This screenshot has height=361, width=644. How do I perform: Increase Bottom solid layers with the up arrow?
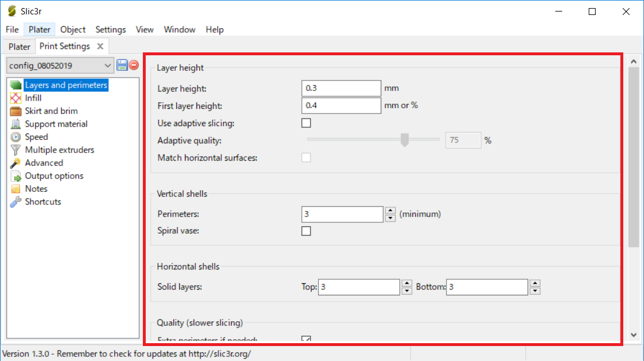[535, 283]
